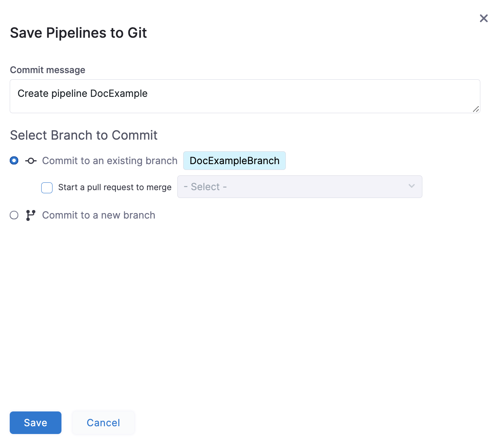
Task: Click the git commit icon for existing branch
Action: pyautogui.click(x=31, y=161)
